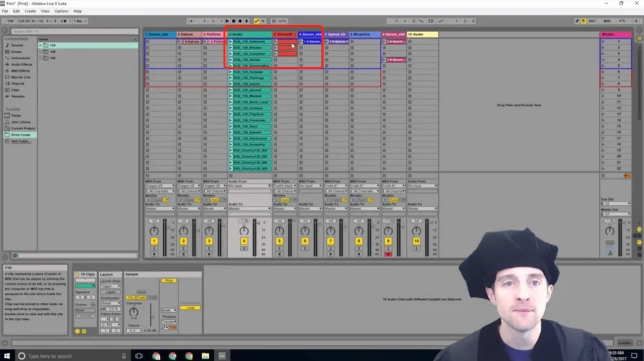Disarm recording on track 9
The height and width of the screenshot is (361, 644).
click(388, 254)
